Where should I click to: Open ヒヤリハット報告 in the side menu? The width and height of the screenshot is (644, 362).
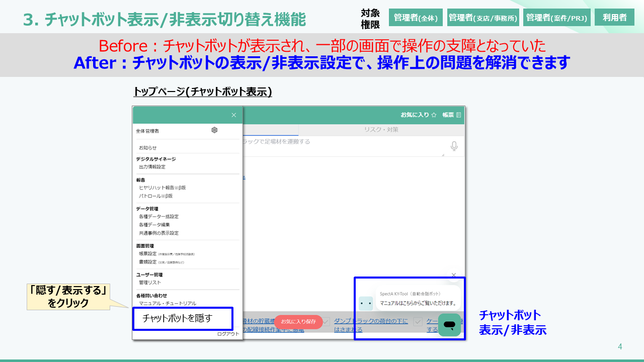click(162, 188)
